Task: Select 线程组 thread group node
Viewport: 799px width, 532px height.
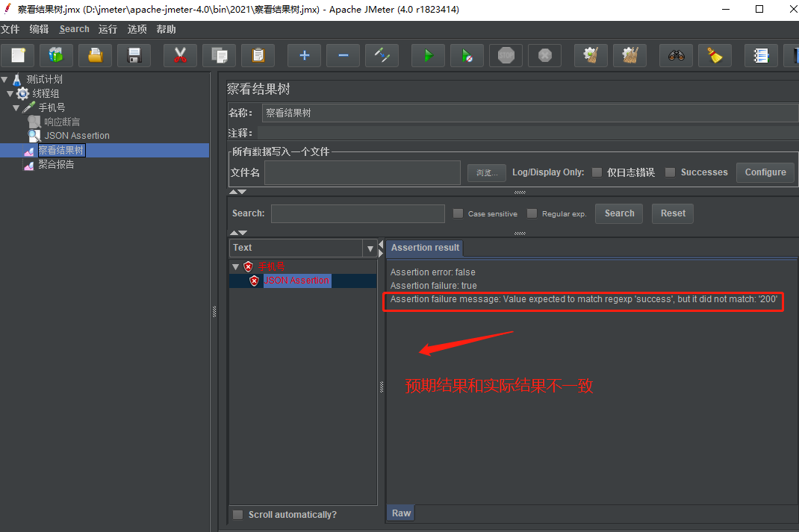Action: pyautogui.click(x=46, y=93)
